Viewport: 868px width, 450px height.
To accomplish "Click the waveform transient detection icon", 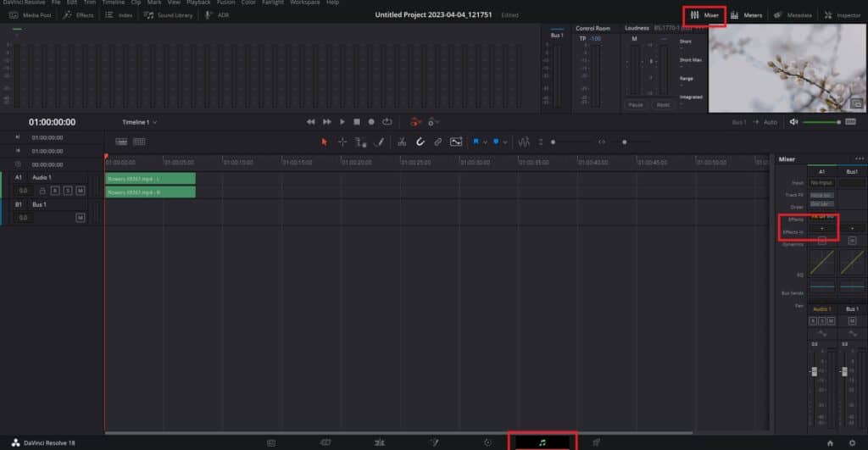I will point(524,142).
